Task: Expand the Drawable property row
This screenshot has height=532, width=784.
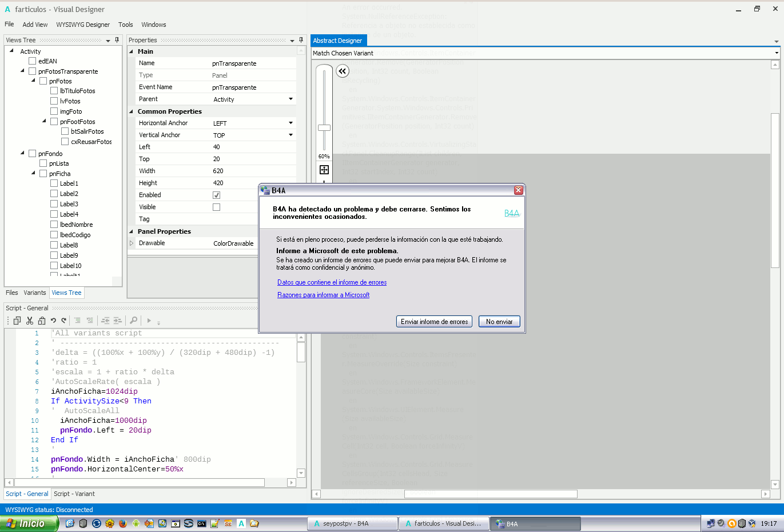Action: click(x=132, y=243)
